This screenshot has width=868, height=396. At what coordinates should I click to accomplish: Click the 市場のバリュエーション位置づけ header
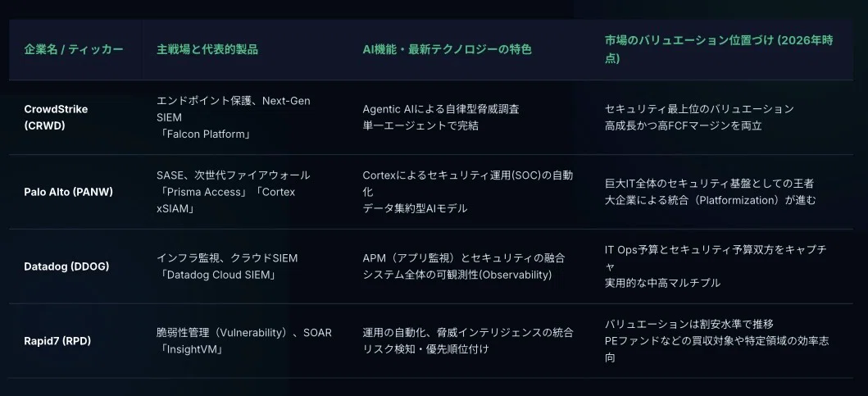coord(719,49)
